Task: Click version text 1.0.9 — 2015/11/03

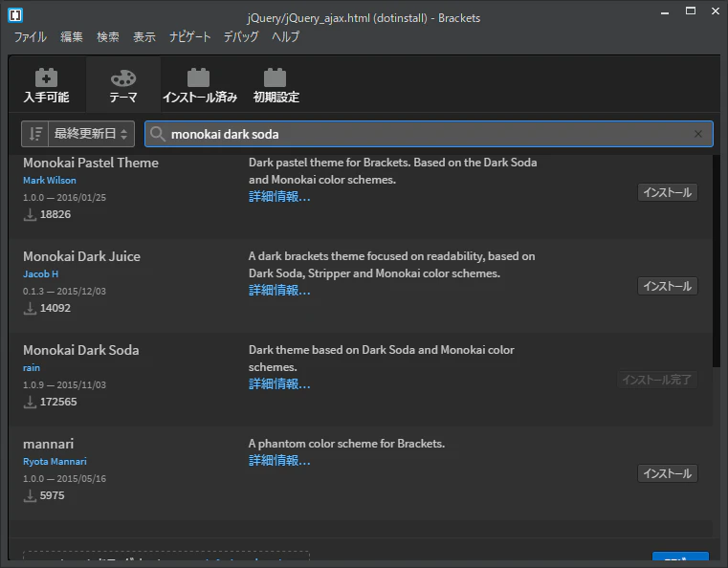Action: click(x=64, y=385)
